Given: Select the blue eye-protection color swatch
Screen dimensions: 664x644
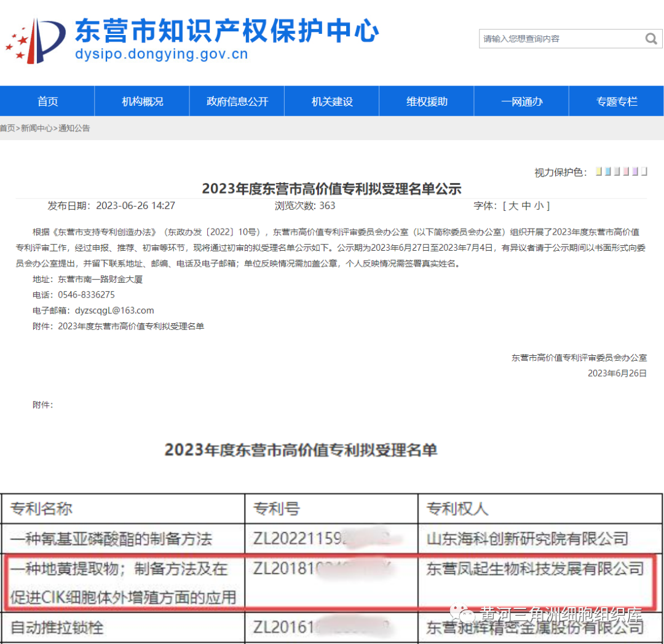Looking at the screenshot, I should (x=608, y=171).
